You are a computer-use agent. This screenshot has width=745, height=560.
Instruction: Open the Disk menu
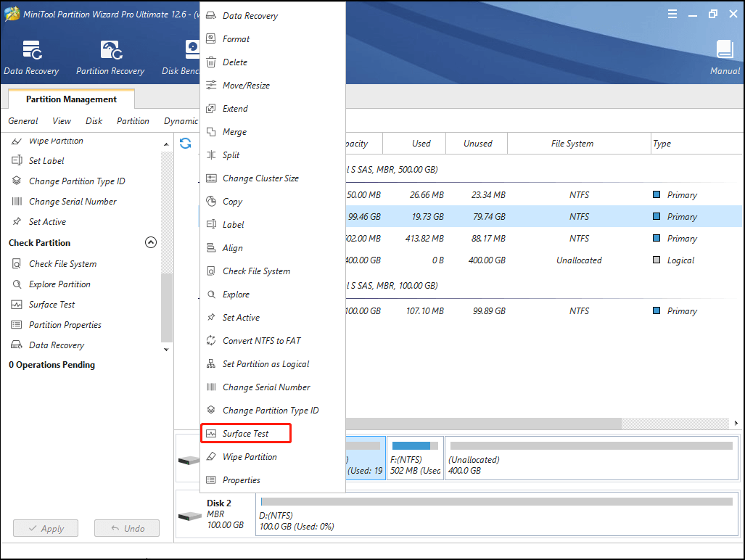[x=93, y=121]
